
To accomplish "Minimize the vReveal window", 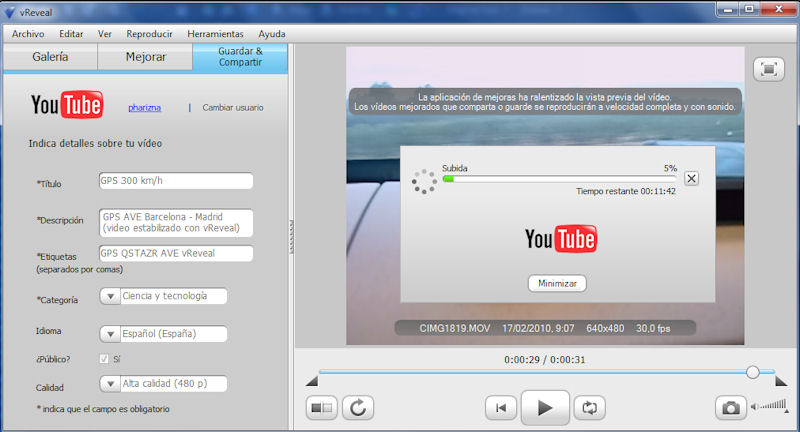I will pos(728,9).
